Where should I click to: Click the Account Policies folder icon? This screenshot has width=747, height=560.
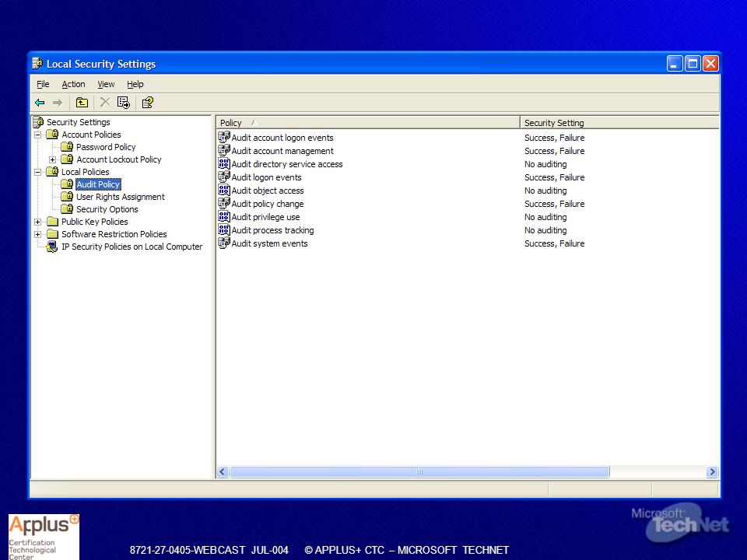tap(52, 135)
